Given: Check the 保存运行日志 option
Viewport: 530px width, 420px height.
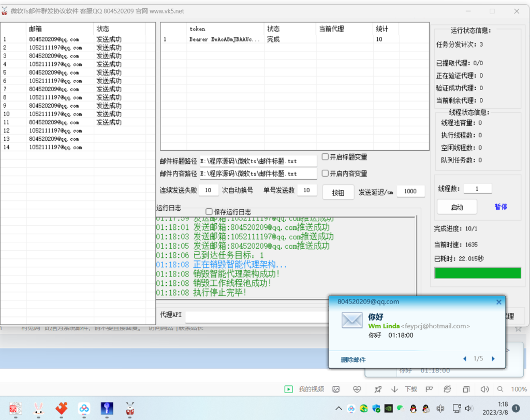Looking at the screenshot, I should click(x=209, y=211).
